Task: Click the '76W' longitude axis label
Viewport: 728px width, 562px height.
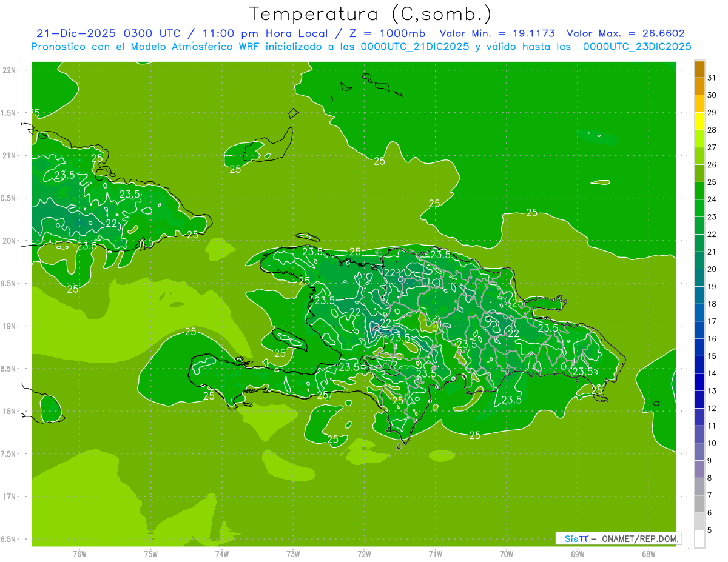Action: pos(79,554)
